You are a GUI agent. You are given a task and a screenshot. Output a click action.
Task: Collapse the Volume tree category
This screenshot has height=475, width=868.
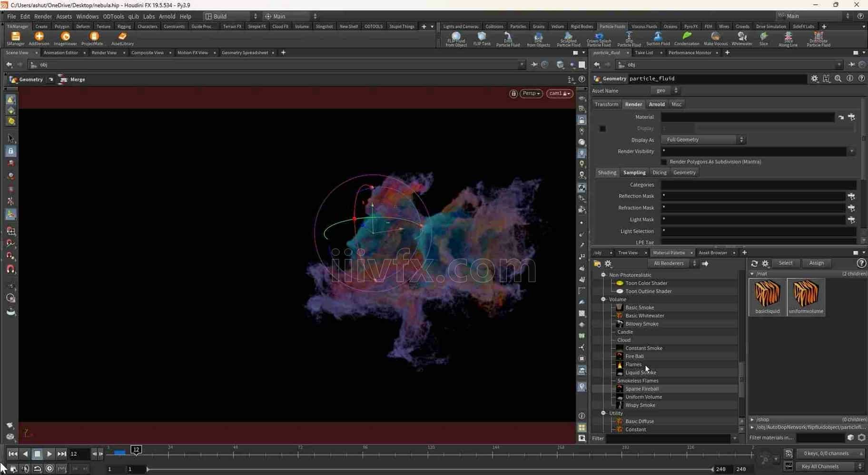[x=603, y=299]
